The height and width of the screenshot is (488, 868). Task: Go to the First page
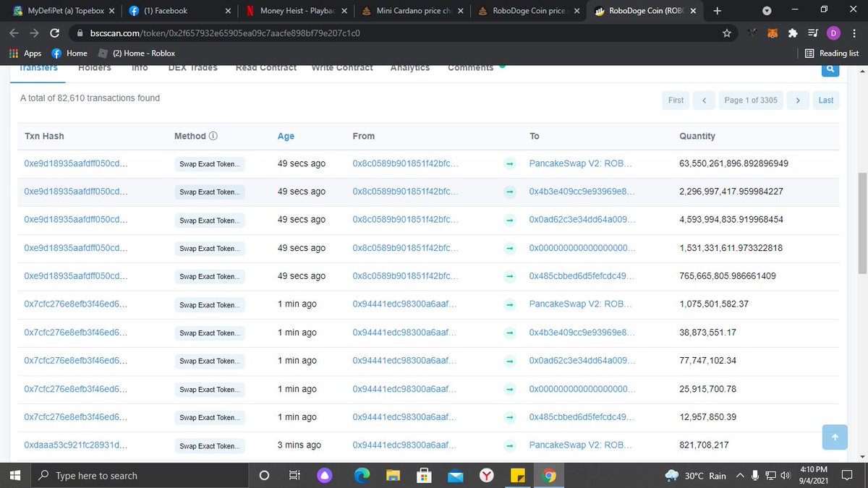676,100
